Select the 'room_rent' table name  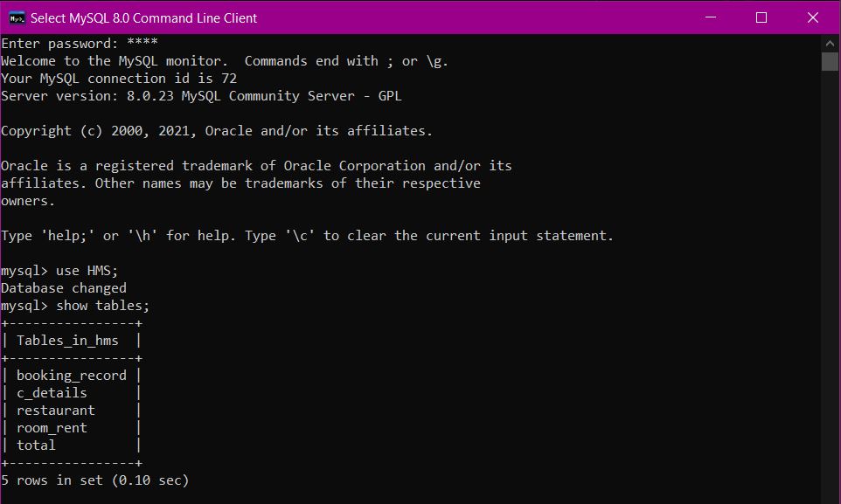(51, 427)
